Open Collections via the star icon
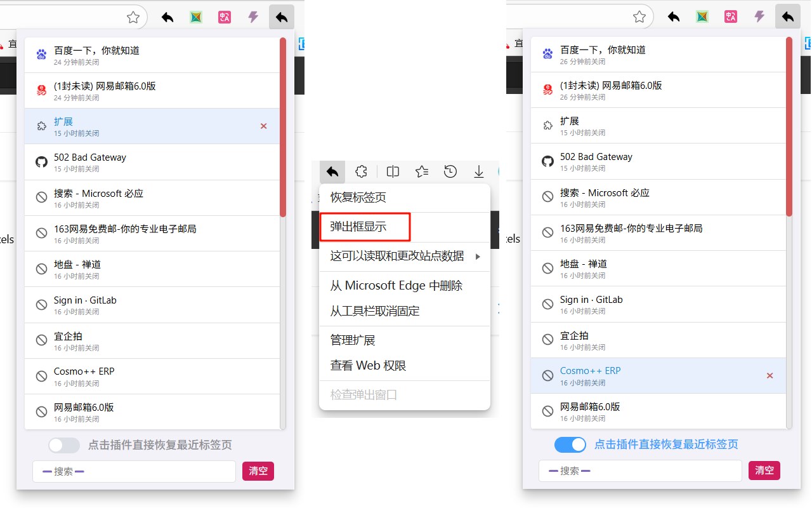The height and width of the screenshot is (508, 812). (421, 171)
